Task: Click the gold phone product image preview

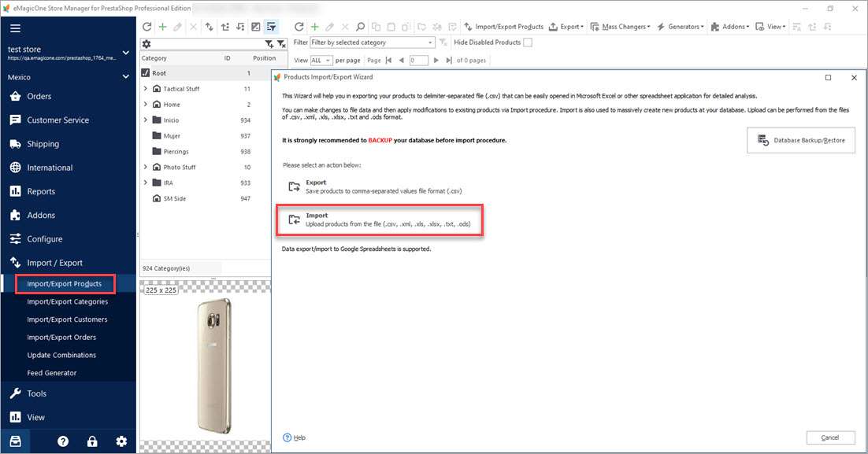Action: [213, 366]
